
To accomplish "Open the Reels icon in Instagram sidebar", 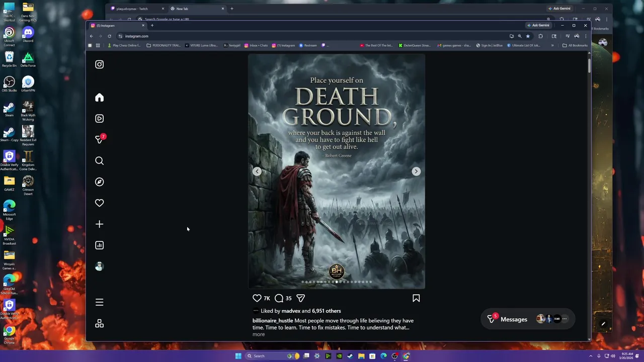I will click(x=99, y=119).
